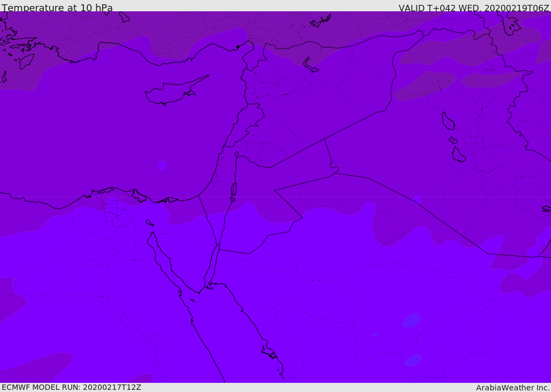Image resolution: width=551 pixels, height=392 pixels.
Task: Select the Lebanon country outline
Action: point(244,125)
